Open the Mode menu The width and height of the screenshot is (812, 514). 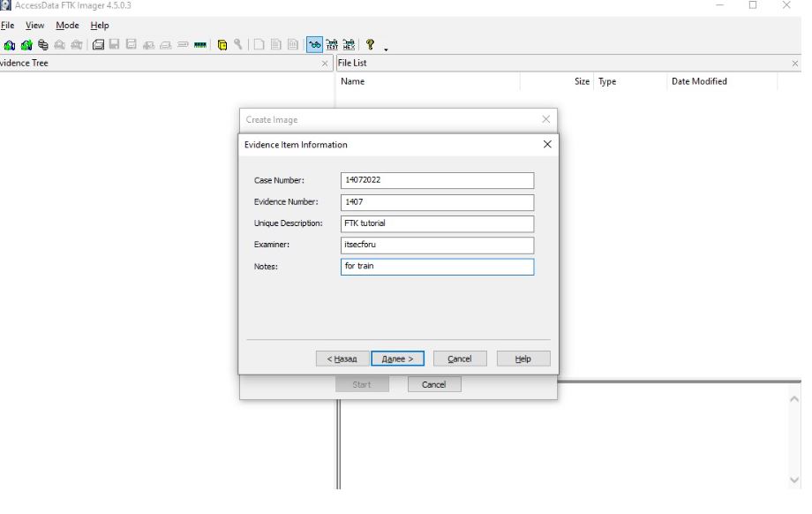click(x=67, y=26)
